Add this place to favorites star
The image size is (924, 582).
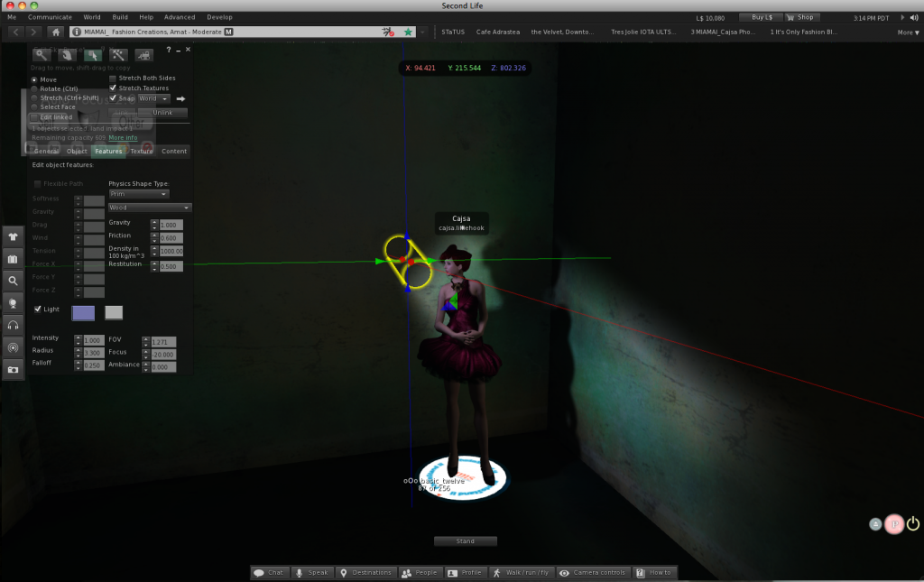(x=408, y=32)
